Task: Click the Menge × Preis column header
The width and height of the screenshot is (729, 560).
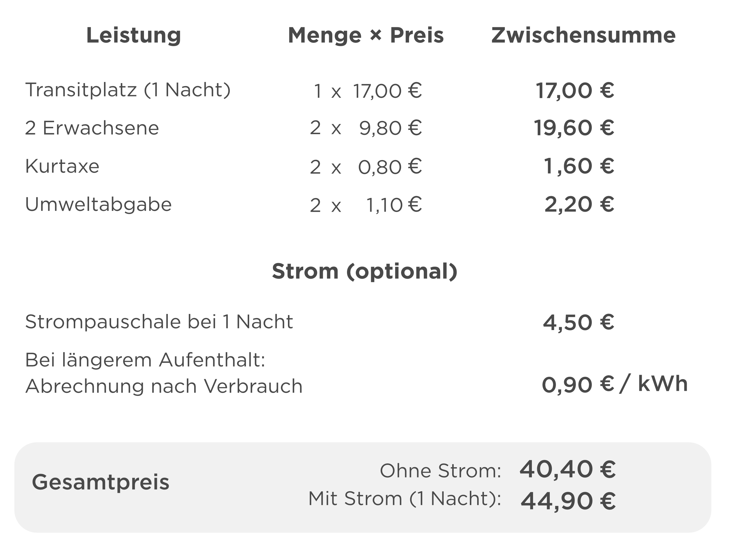Action: coord(366,35)
